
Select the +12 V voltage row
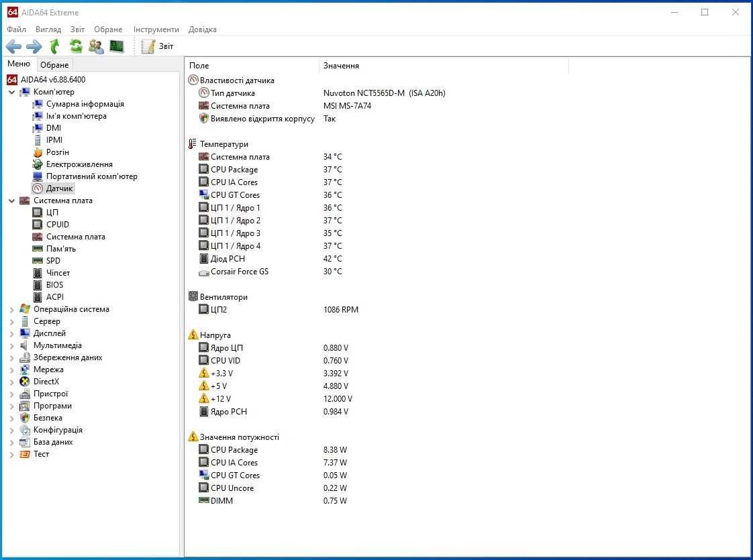275,399
